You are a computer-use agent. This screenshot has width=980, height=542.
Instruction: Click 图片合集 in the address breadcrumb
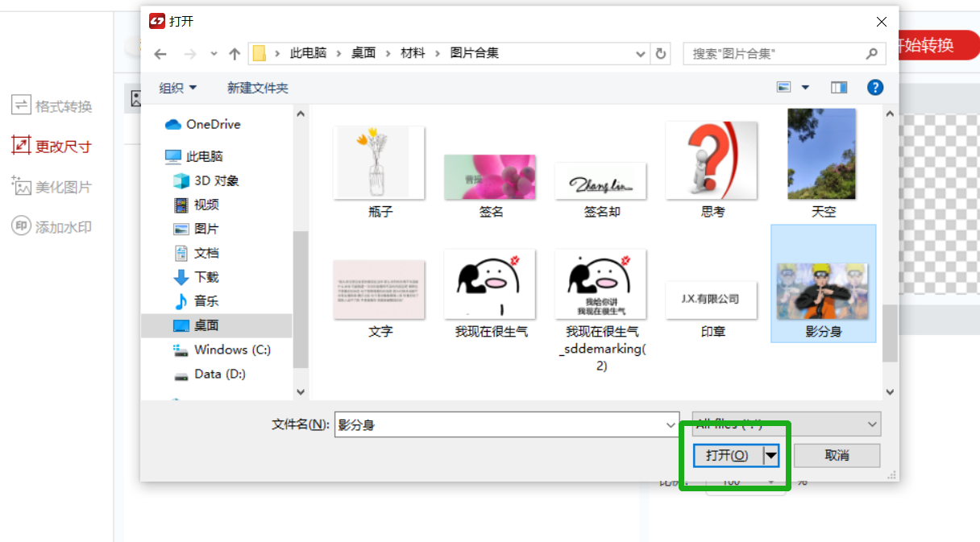(x=475, y=53)
